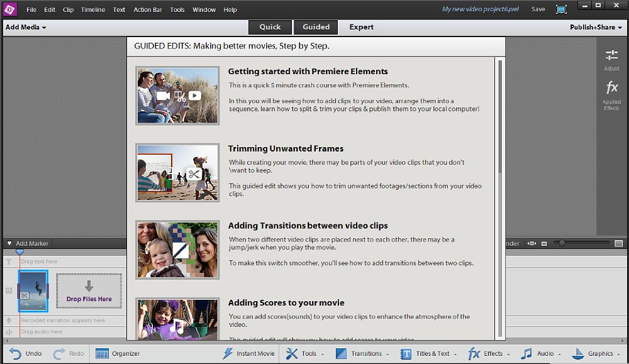Click the zoom in icon right of slider
The width and height of the screenshot is (629, 364).
(618, 243)
